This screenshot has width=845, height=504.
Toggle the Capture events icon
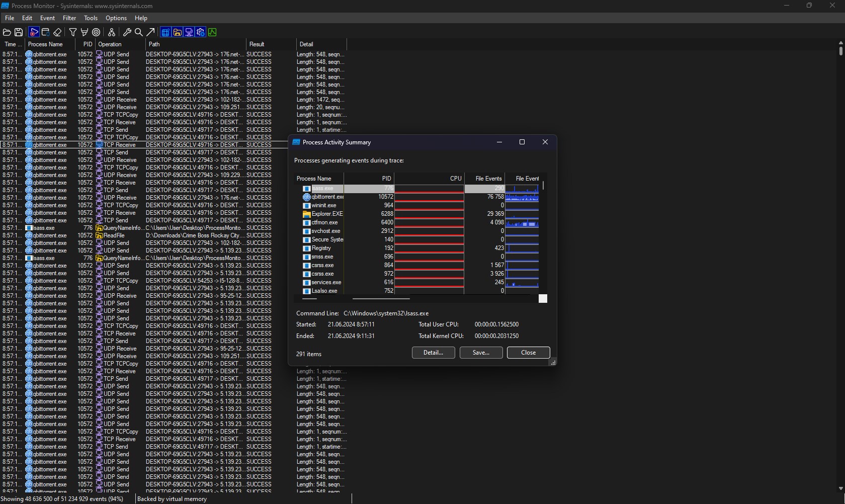click(x=34, y=32)
